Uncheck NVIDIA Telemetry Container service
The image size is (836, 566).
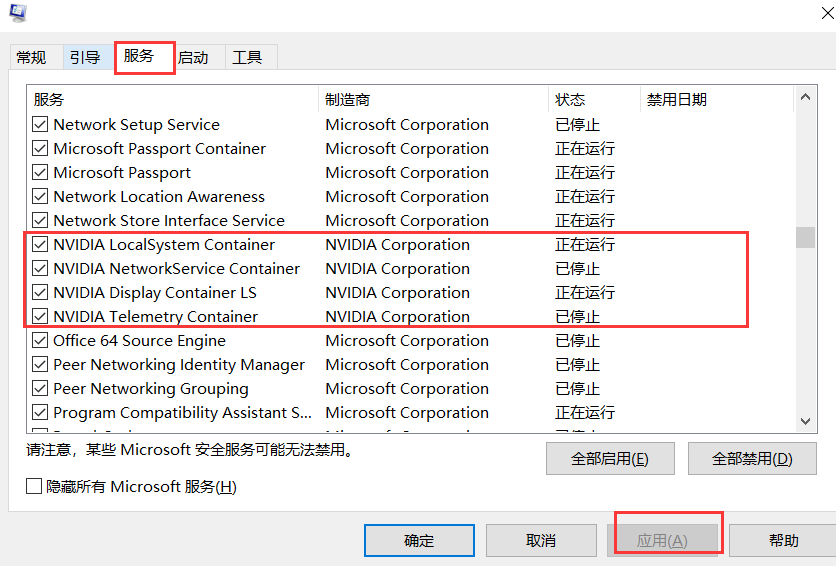[40, 317]
